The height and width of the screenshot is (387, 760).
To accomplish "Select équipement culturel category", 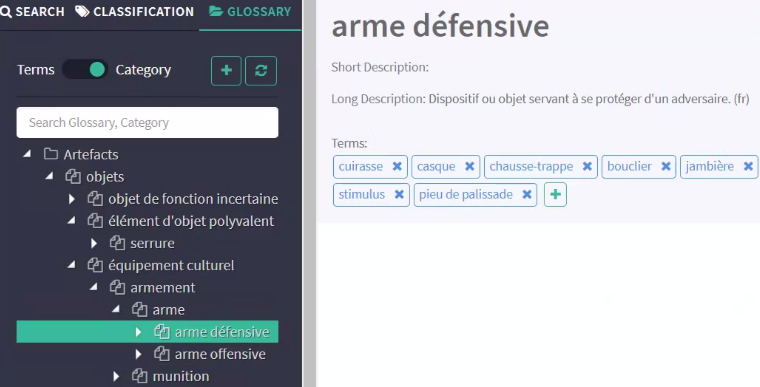I will (x=171, y=265).
